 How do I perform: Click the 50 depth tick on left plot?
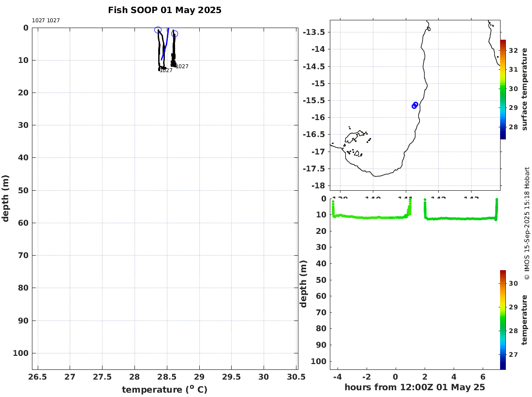coord(23,191)
